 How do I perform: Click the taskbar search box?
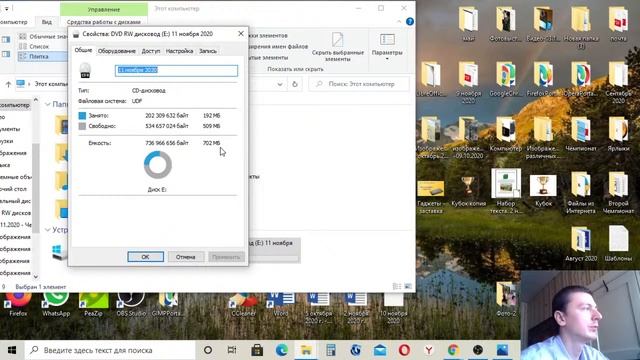pos(110,350)
